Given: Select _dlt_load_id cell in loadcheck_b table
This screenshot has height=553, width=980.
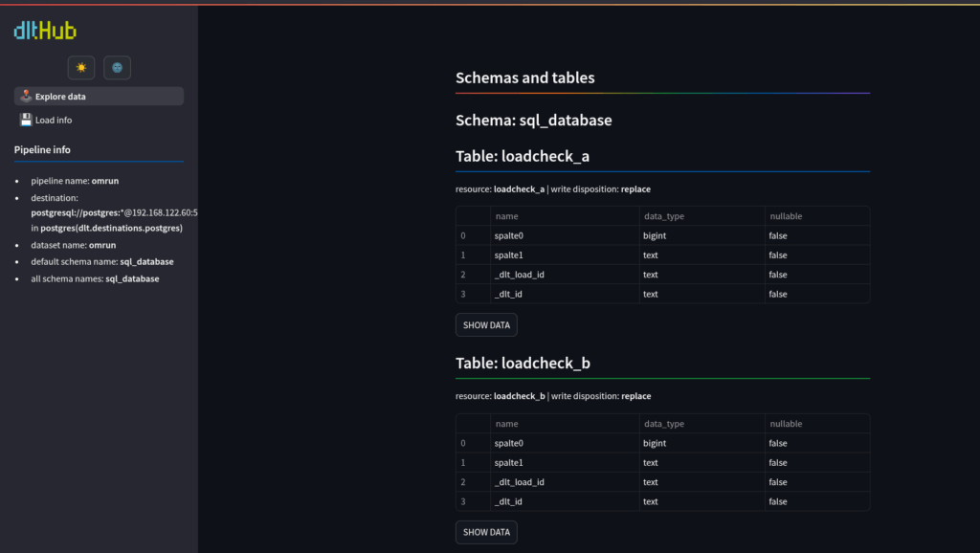Looking at the screenshot, I should pyautogui.click(x=565, y=482).
